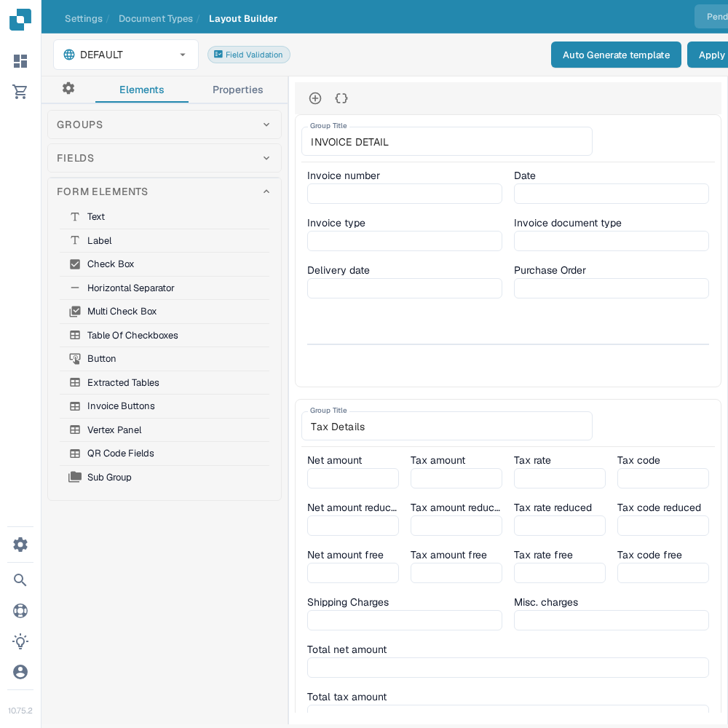Click Layout Builder breadcrumb

point(243,19)
